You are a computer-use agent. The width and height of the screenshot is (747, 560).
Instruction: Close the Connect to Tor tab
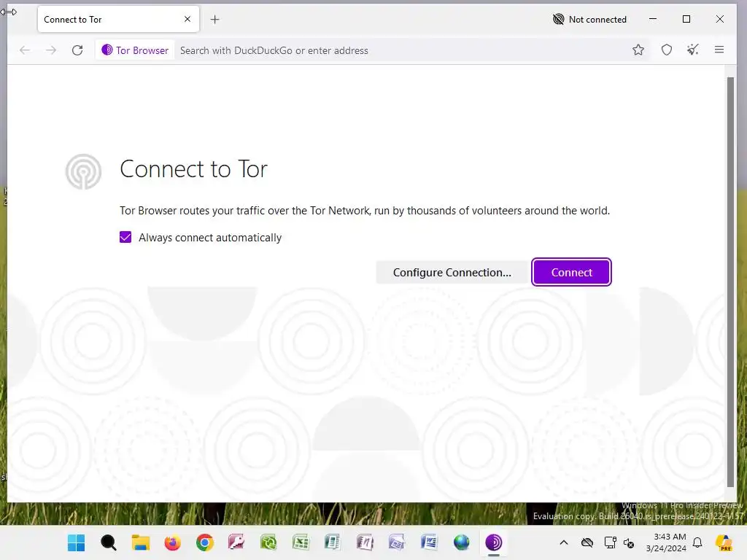point(187,19)
